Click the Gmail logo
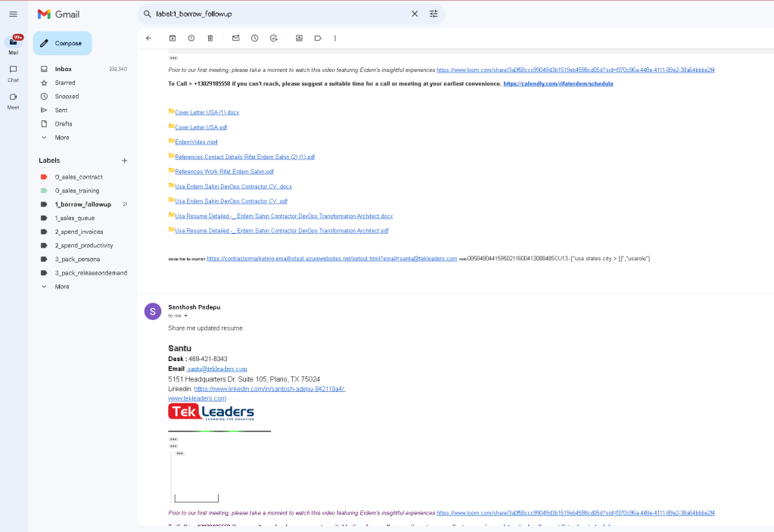Image resolution: width=774 pixels, height=532 pixels. click(58, 14)
